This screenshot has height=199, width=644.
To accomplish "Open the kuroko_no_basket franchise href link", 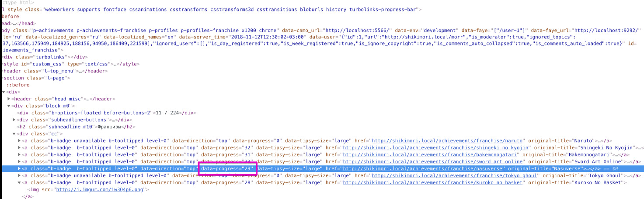I will click(x=432, y=183).
